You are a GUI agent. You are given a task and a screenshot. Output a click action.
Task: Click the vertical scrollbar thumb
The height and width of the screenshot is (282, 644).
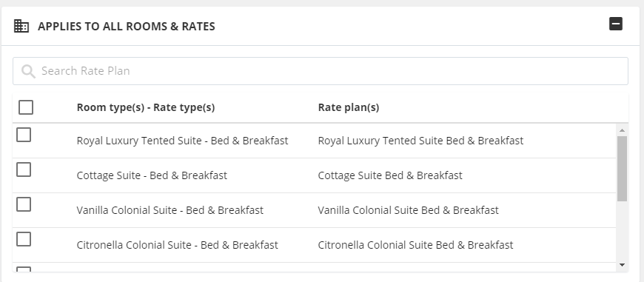tap(622, 169)
